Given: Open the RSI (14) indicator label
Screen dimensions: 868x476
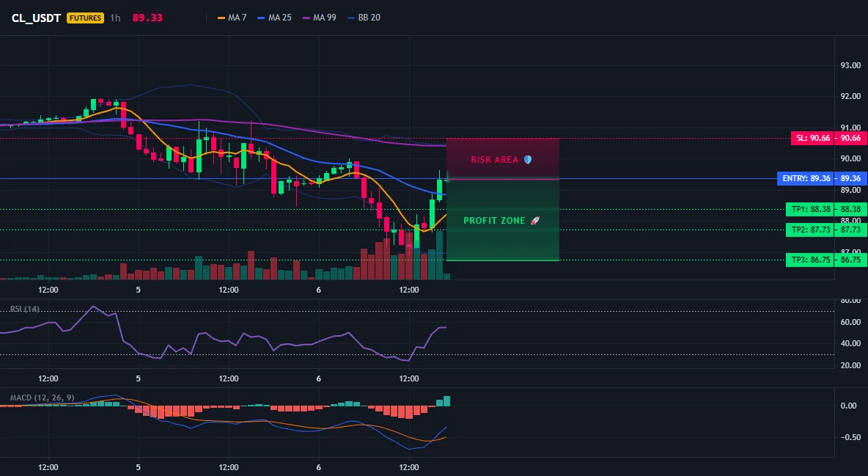Looking at the screenshot, I should tap(25, 309).
